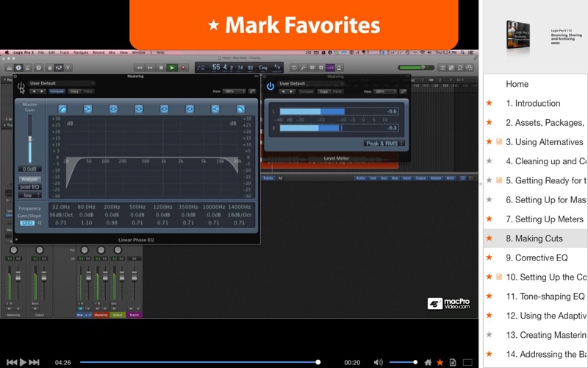Open the Loop Browser button in Logic toolbar
The width and height of the screenshot is (588, 368).
pyautogui.click(x=461, y=68)
